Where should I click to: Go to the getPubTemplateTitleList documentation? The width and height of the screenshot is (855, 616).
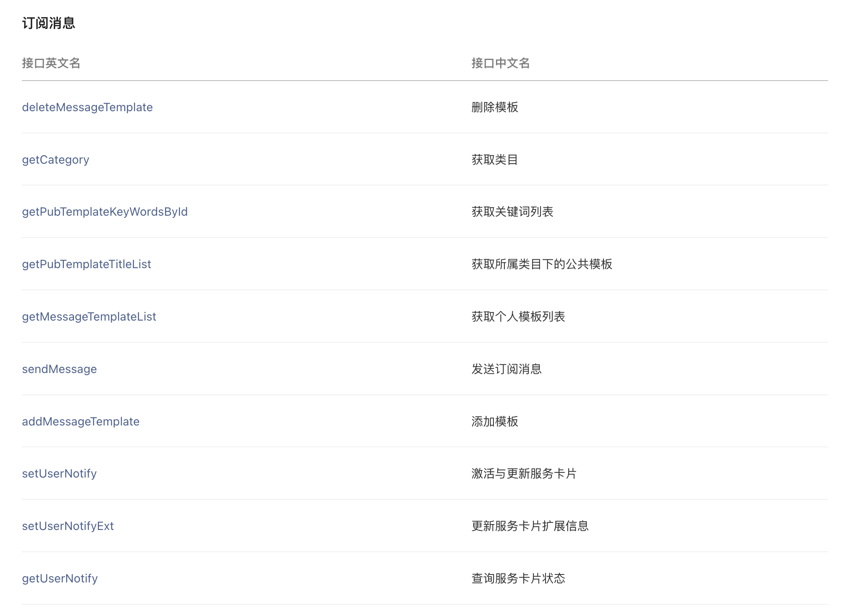pyautogui.click(x=87, y=264)
